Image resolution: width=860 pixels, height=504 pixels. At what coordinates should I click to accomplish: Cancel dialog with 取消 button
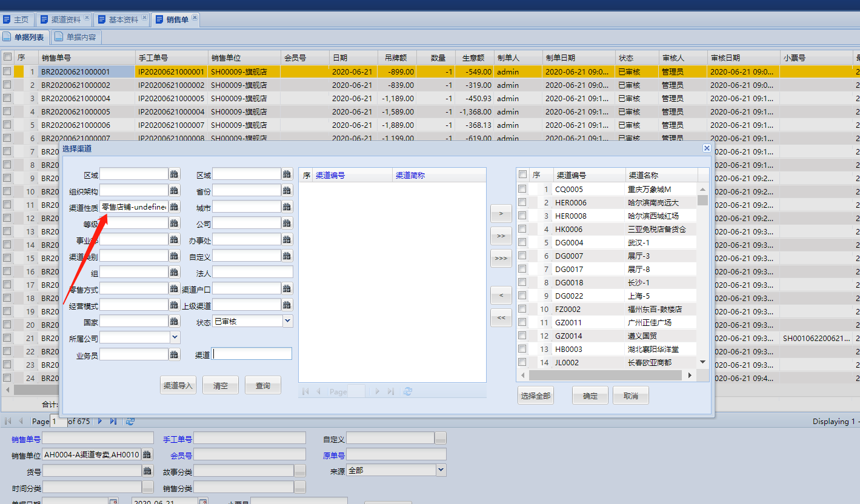pos(631,396)
